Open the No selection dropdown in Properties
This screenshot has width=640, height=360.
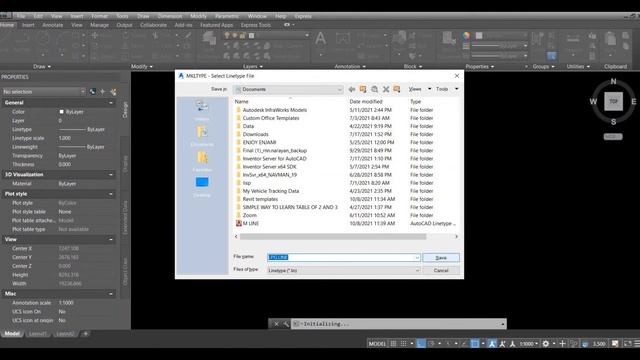44,92
